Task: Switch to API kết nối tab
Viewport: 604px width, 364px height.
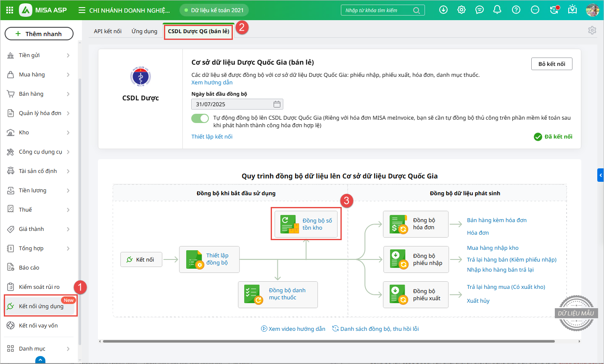Action: 108,31
